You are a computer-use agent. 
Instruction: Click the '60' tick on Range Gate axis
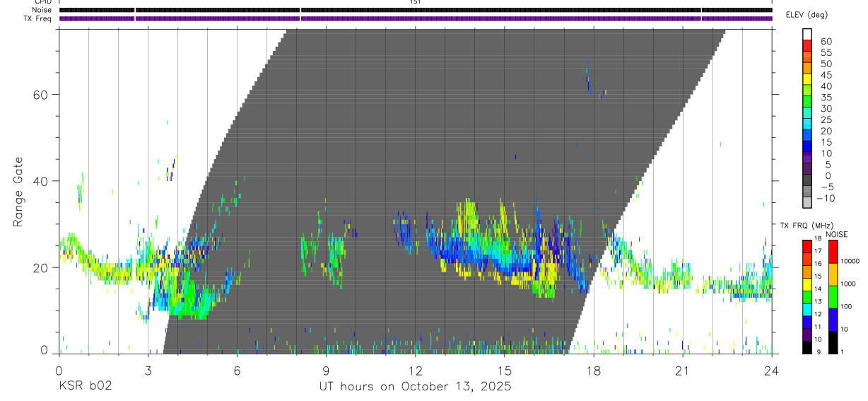pos(41,95)
